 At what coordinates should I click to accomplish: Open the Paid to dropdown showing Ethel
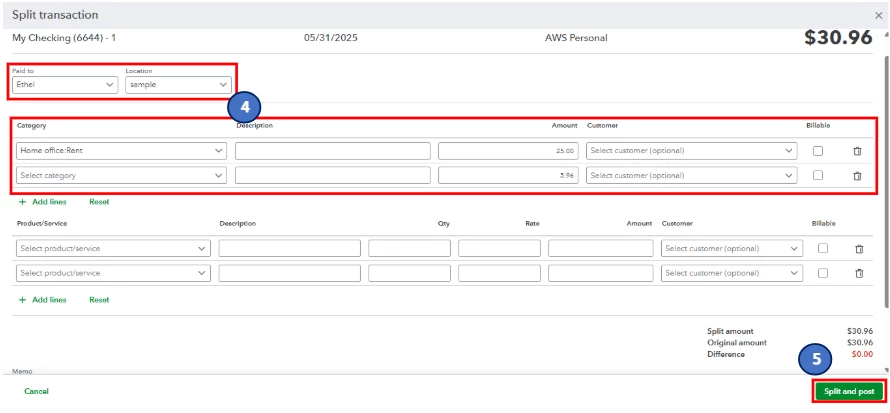point(65,85)
